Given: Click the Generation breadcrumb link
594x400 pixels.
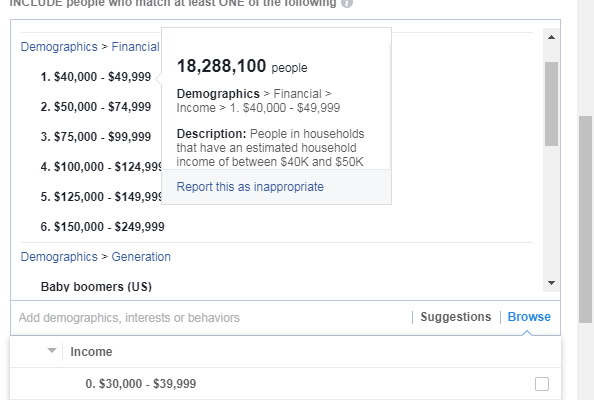Looking at the screenshot, I should (x=141, y=256).
